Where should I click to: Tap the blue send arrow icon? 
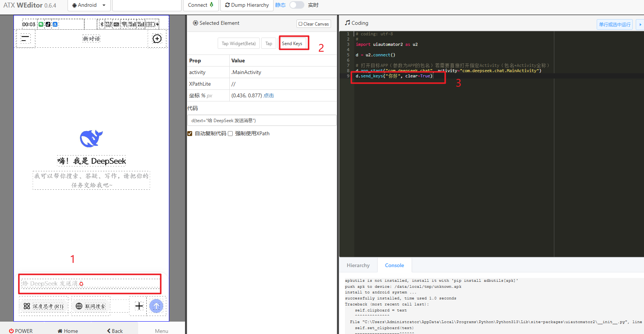[x=156, y=306]
